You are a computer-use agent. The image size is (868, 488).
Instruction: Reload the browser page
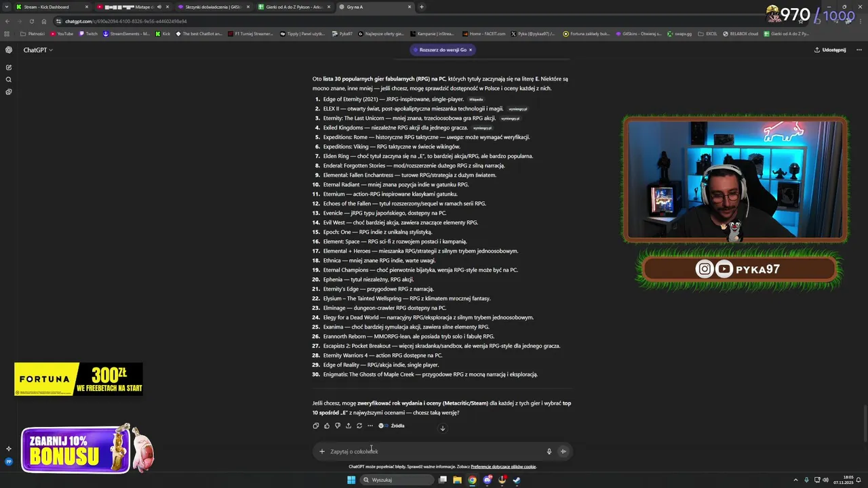(31, 21)
